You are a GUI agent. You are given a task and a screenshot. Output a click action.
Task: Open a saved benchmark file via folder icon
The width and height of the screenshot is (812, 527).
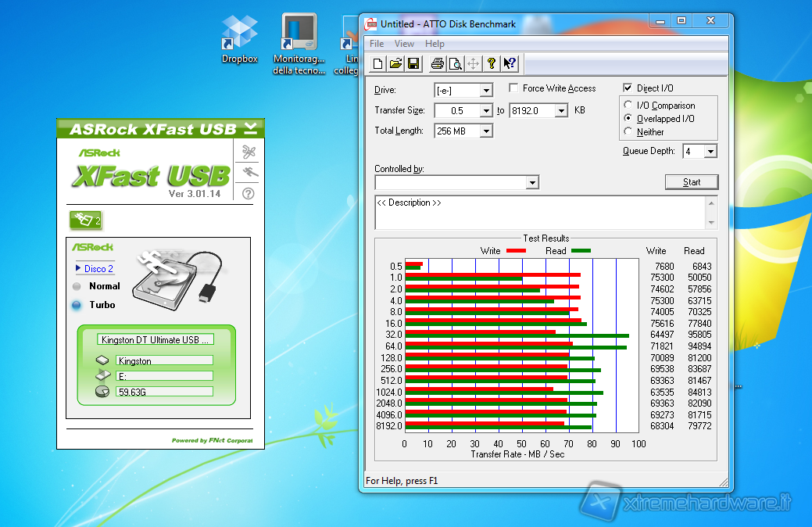395,64
